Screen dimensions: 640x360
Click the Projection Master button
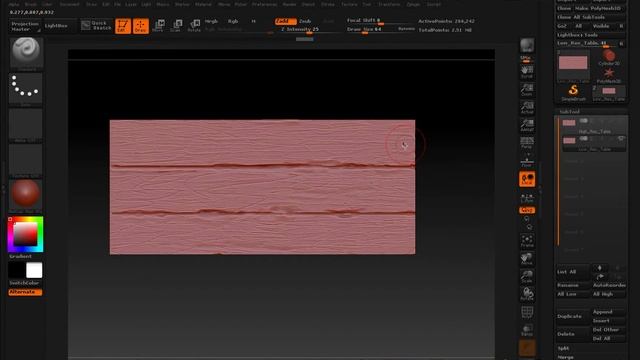(x=25, y=26)
